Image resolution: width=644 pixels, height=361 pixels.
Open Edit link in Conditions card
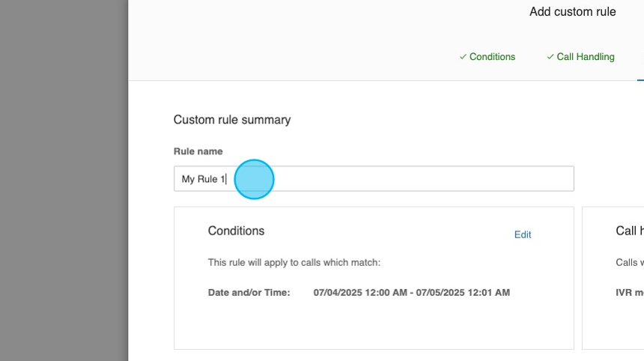(x=522, y=234)
